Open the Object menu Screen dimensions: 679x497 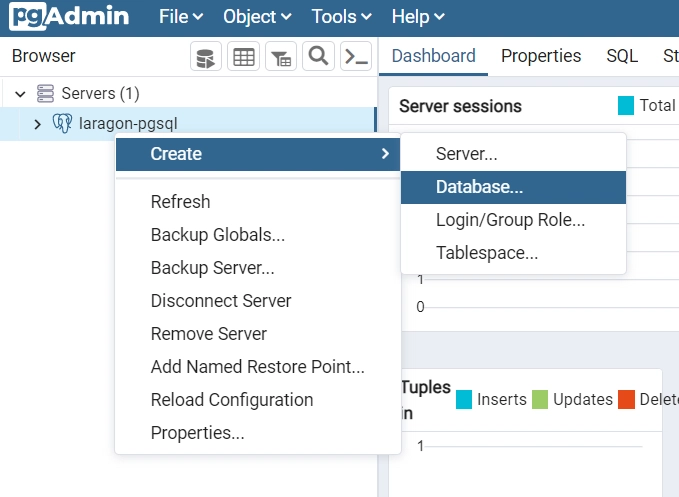tap(257, 17)
